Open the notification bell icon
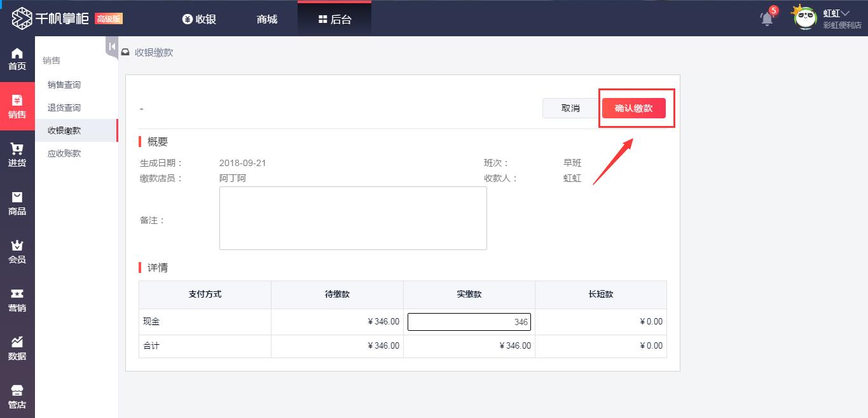 (x=767, y=18)
